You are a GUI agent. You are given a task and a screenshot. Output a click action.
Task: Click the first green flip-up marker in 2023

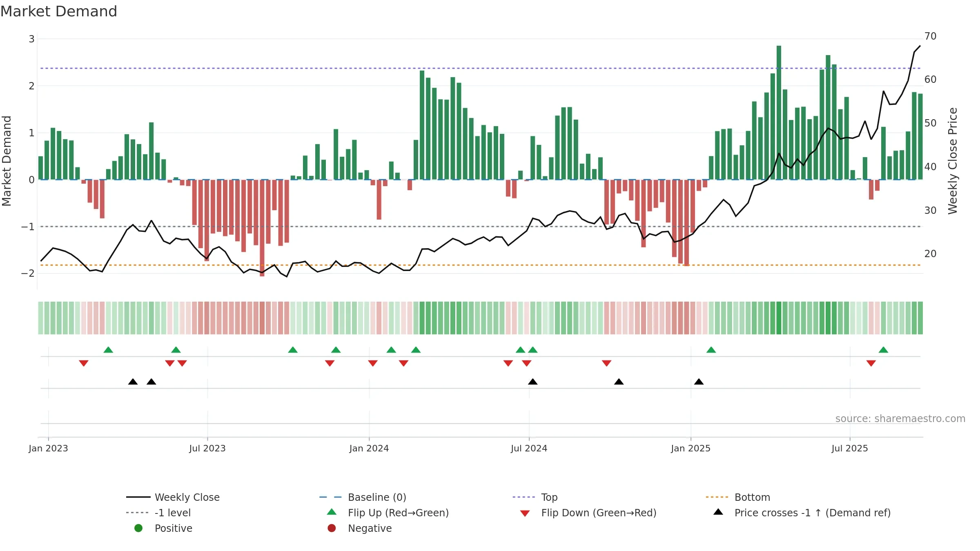pyautogui.click(x=108, y=350)
